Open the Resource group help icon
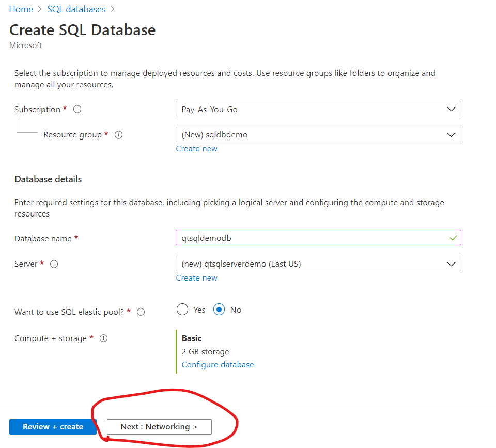The height and width of the screenshot is (448, 496). pyautogui.click(x=118, y=134)
